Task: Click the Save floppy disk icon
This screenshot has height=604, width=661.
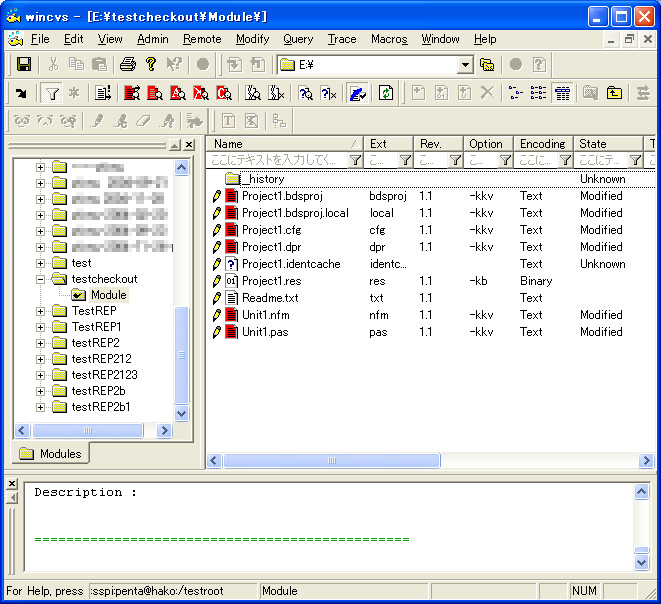Action: [x=24, y=64]
